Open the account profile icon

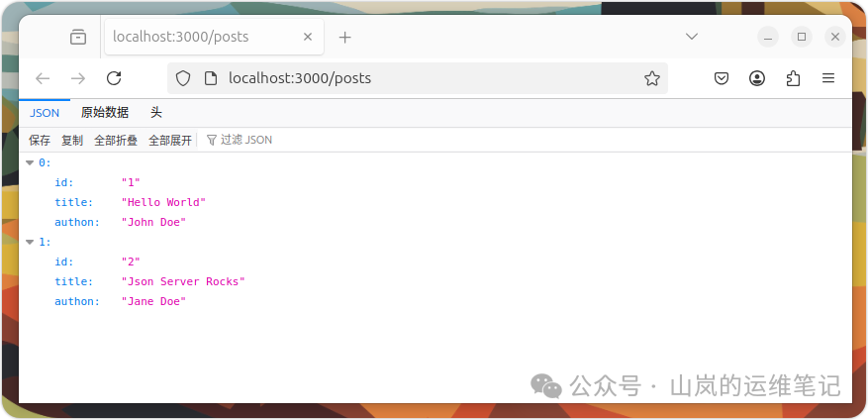(757, 78)
